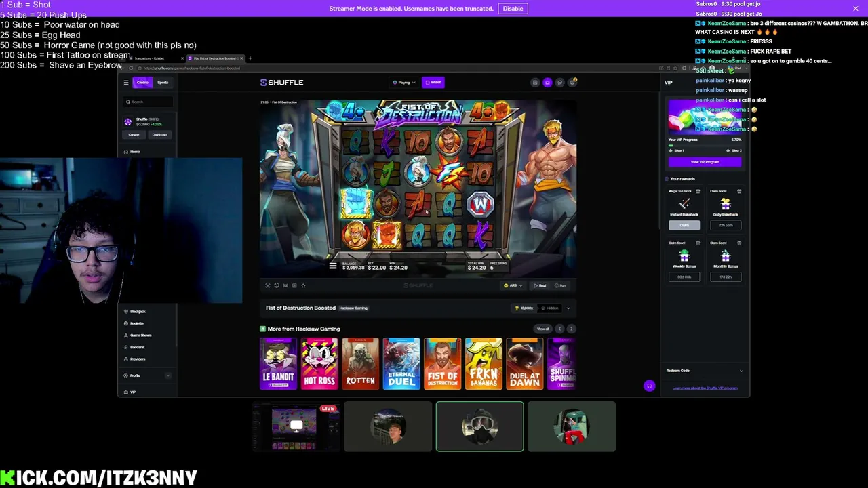Click View all Hacksaw Gaming games
The image size is (868, 488).
coord(543,329)
